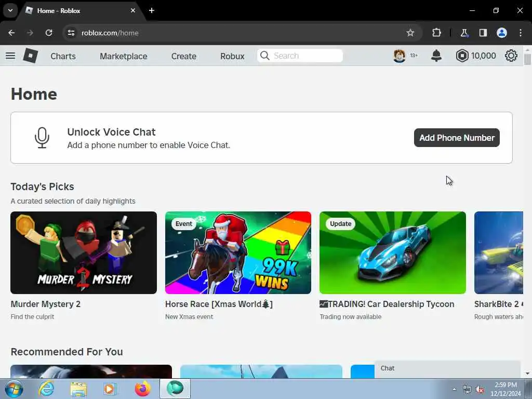The height and width of the screenshot is (399, 532).
Task: Bookmark this page with the star
Action: 410,33
